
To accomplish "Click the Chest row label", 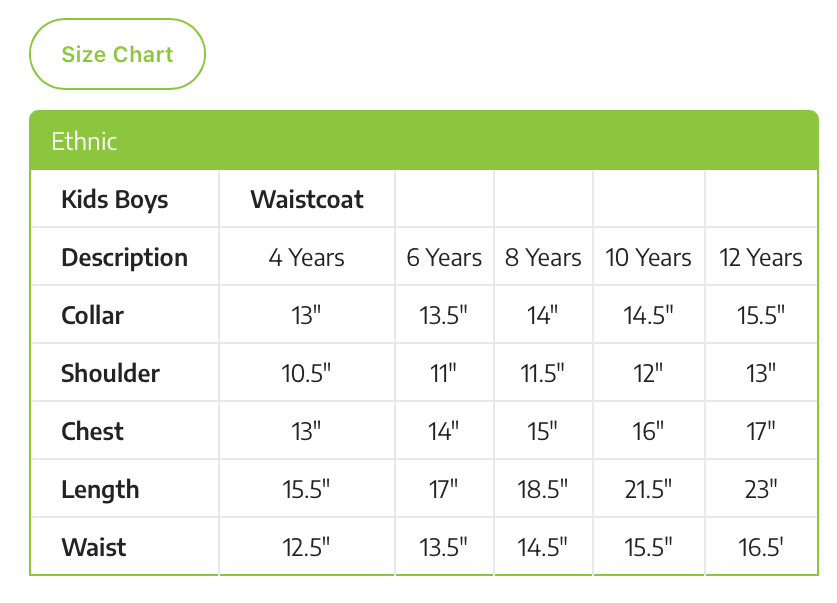I will [x=93, y=431].
